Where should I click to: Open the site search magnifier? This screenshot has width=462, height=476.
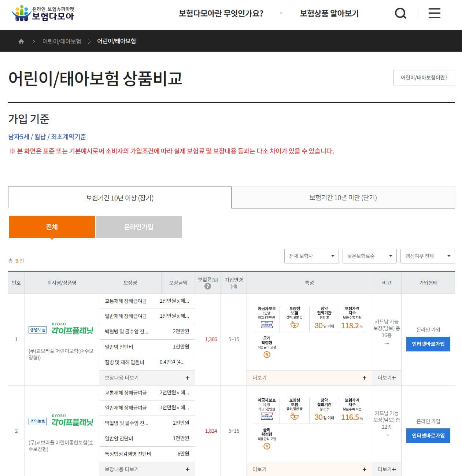point(401,13)
